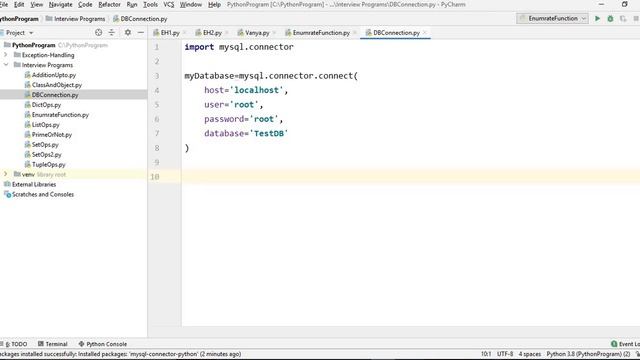Select ClassAndObject.py in project tree

[x=57, y=85]
